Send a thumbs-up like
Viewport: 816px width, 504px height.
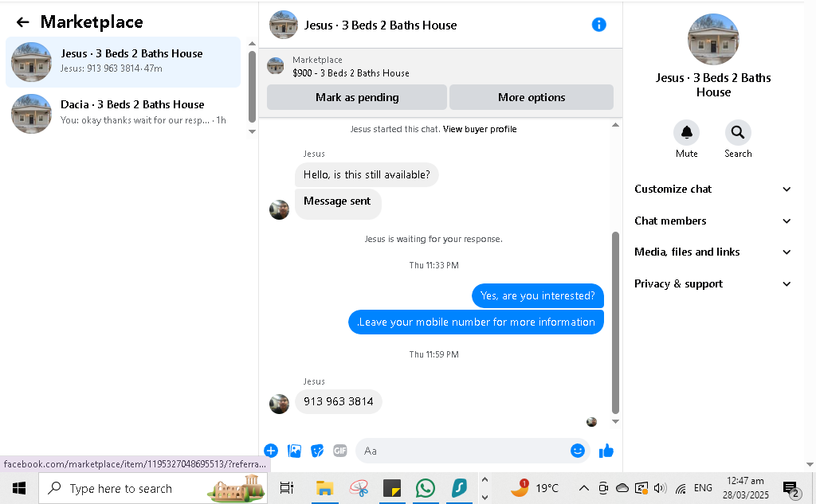(x=606, y=451)
